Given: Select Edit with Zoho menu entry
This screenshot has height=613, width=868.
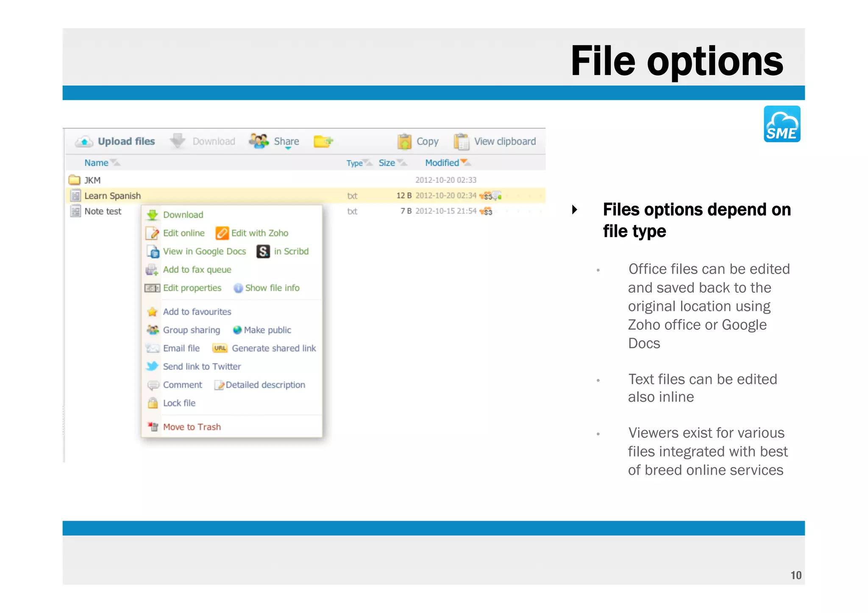Looking at the screenshot, I should click(x=260, y=233).
